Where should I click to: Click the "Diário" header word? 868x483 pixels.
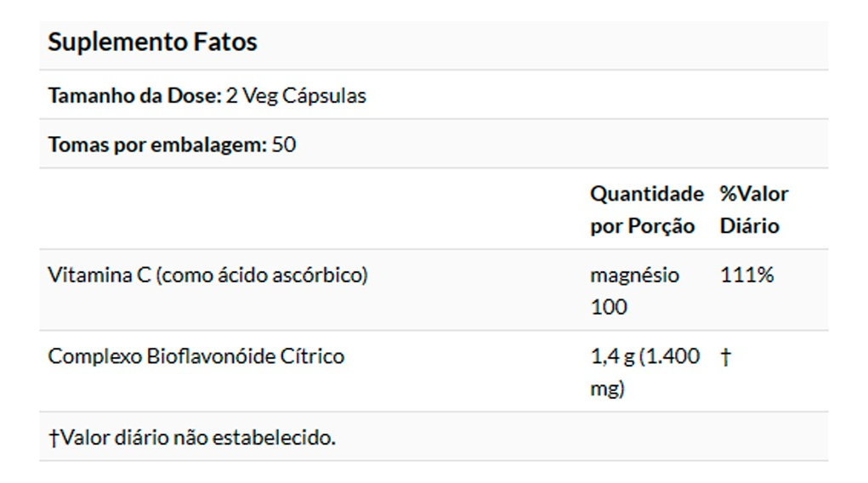click(749, 226)
